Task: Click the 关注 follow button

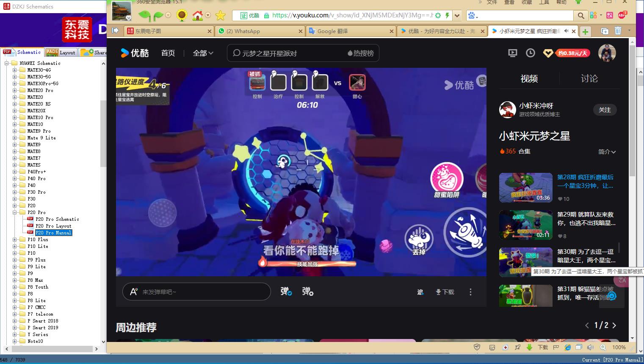Action: pos(605,110)
